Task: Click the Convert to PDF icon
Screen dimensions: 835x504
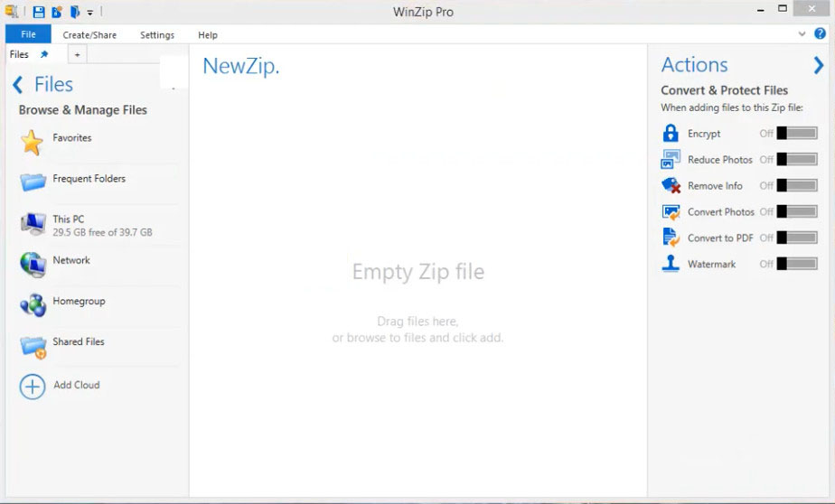Action: coord(671,238)
